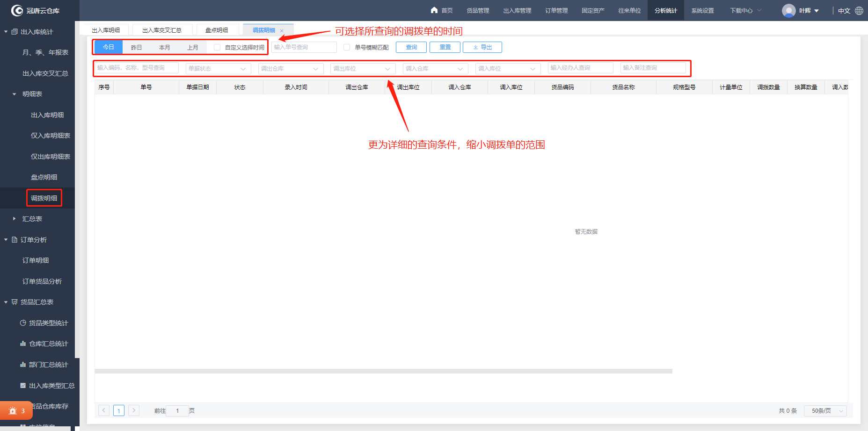The height and width of the screenshot is (431, 868).
Task: Close the 调拨明细 tab
Action: [x=282, y=31]
